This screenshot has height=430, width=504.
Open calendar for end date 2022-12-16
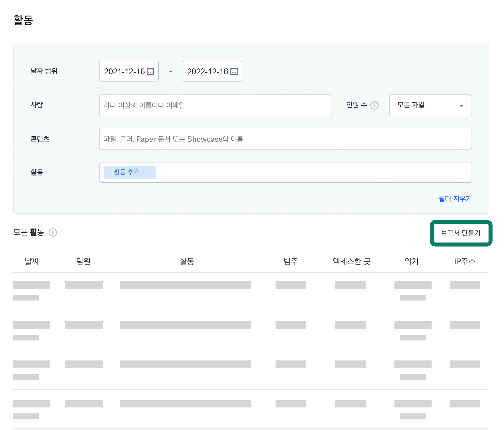coord(234,71)
